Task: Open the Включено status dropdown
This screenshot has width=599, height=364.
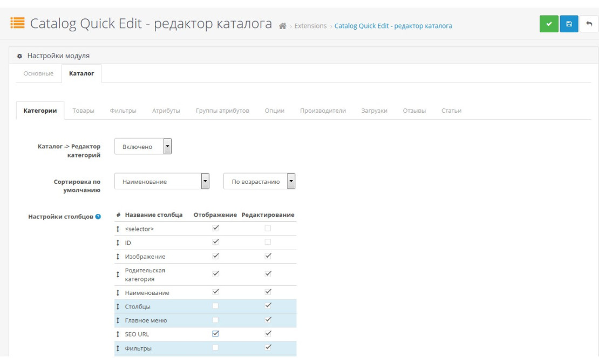Action: (143, 147)
